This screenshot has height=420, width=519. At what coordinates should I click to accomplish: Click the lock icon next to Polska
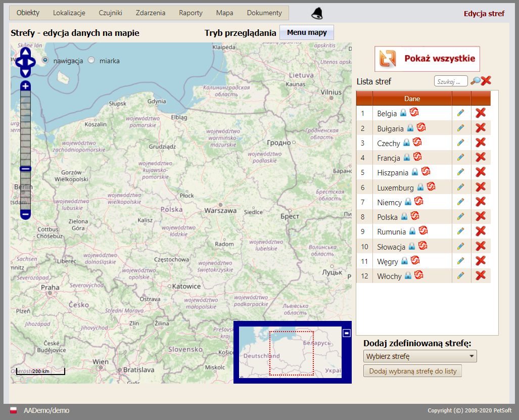(404, 217)
